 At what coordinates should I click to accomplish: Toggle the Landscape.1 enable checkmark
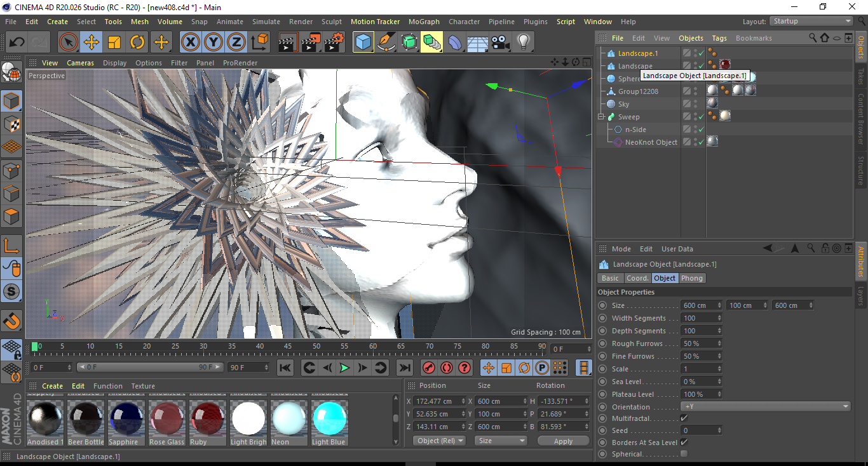(x=700, y=53)
